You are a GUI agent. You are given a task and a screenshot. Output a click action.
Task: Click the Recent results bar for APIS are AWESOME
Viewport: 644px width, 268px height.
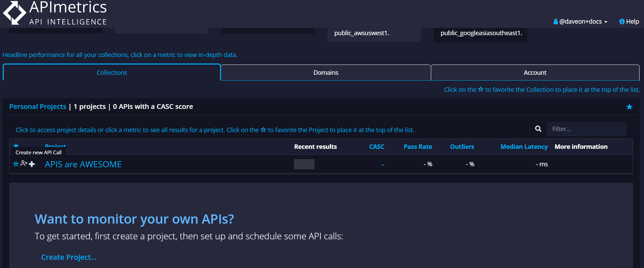point(304,164)
